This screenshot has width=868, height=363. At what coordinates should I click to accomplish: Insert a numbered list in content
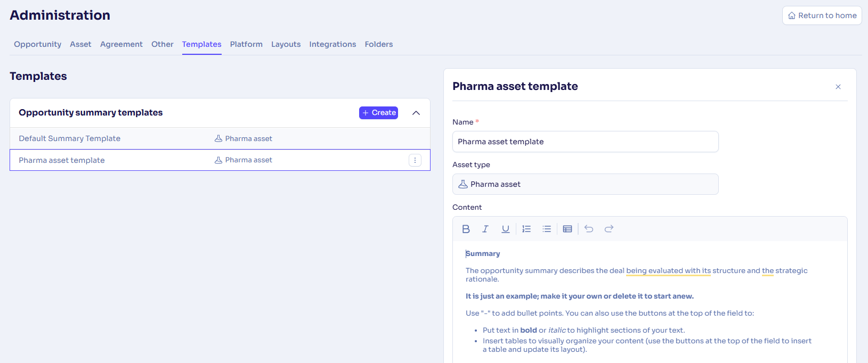click(x=526, y=229)
